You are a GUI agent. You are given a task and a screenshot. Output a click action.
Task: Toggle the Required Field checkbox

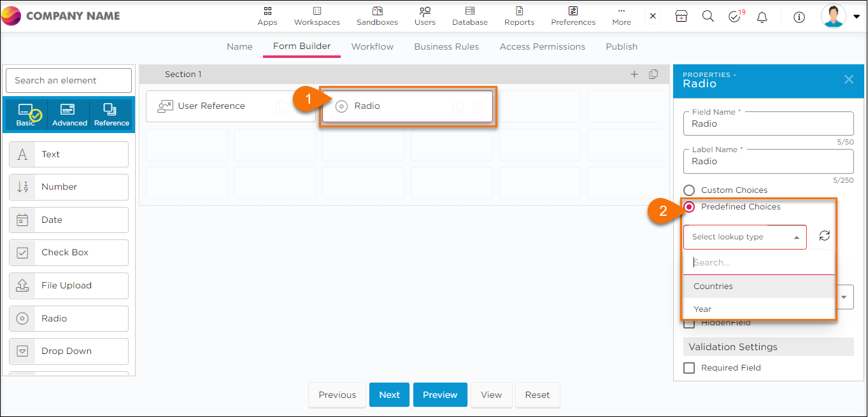689,368
